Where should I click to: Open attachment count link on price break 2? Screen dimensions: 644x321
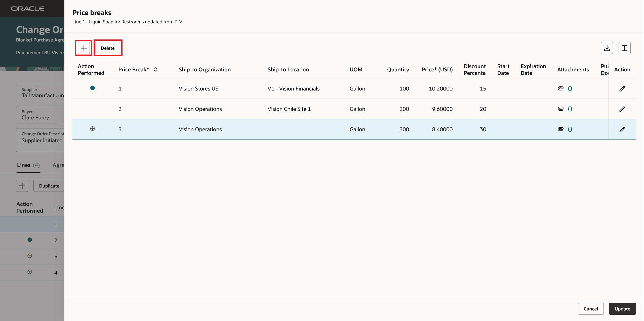pyautogui.click(x=570, y=109)
